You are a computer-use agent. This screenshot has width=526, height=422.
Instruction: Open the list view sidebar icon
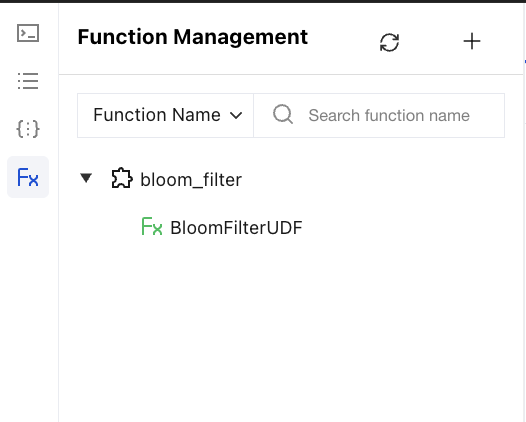pyautogui.click(x=28, y=81)
